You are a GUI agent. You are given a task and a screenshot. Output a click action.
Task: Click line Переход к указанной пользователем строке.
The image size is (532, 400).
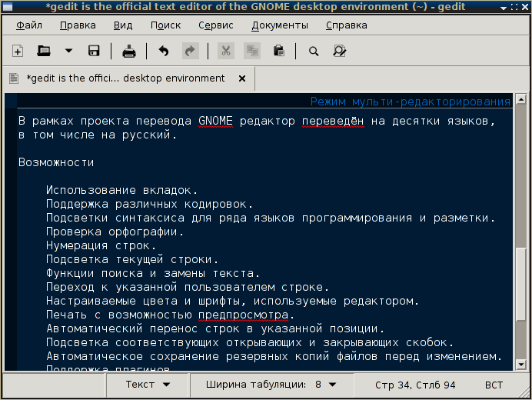point(188,287)
